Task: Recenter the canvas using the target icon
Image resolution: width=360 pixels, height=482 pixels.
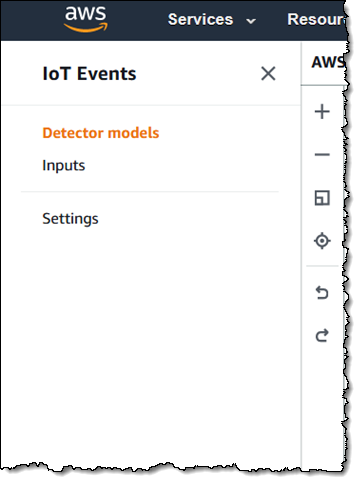Action: coord(322,241)
